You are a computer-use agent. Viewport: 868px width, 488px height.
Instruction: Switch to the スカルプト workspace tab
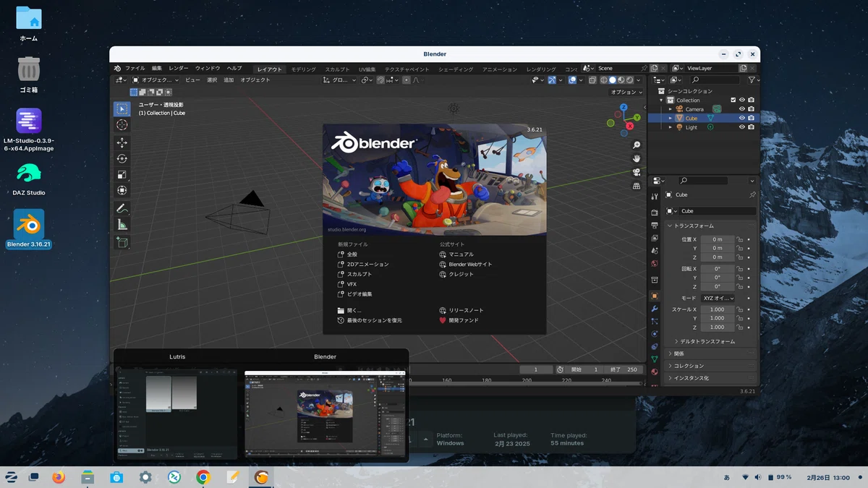[338, 69]
